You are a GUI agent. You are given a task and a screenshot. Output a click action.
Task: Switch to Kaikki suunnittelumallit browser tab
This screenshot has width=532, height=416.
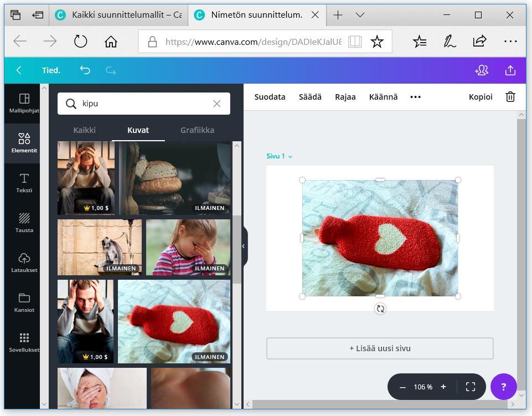pos(118,15)
